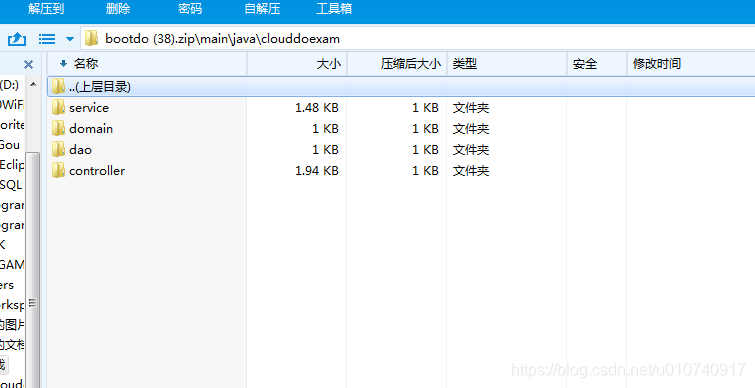Click the dao folder icon
The image size is (755, 388).
[x=58, y=149]
